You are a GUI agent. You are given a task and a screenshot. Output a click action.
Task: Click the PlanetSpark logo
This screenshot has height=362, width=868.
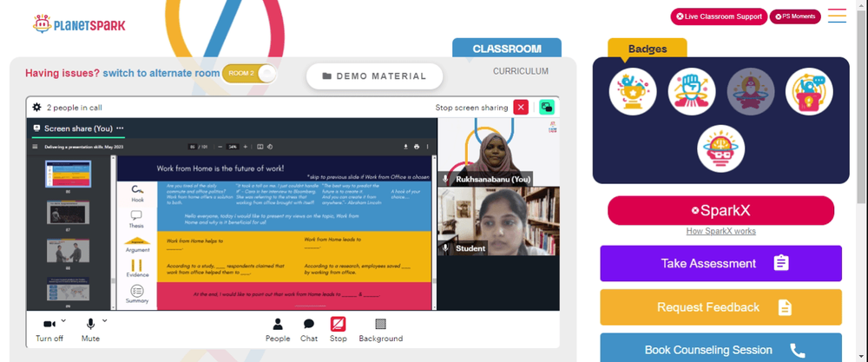[x=79, y=24]
